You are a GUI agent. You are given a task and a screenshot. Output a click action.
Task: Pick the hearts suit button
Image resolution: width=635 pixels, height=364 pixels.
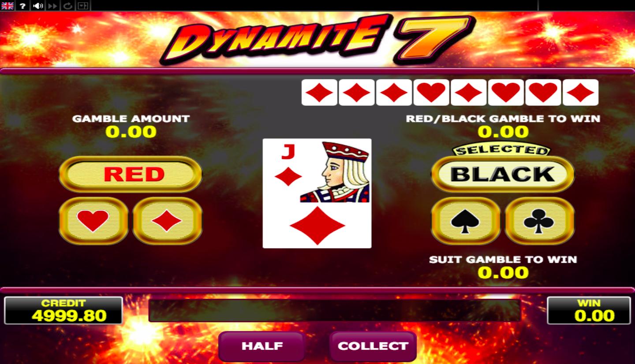(x=93, y=221)
